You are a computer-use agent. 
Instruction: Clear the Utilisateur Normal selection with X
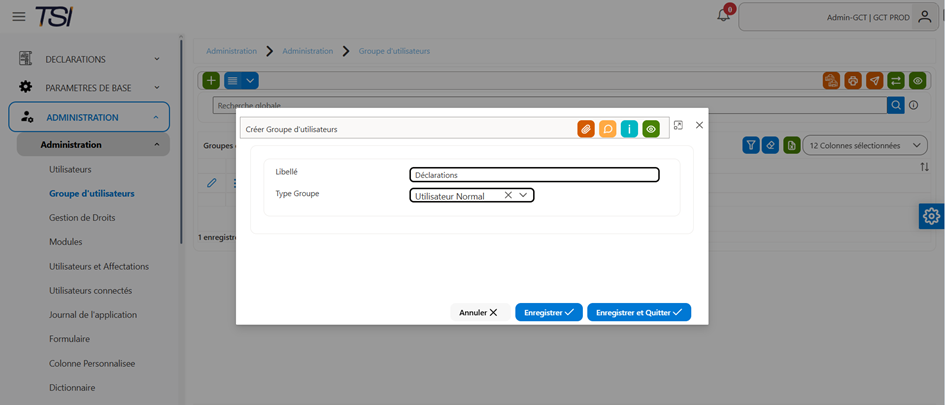[x=508, y=195]
